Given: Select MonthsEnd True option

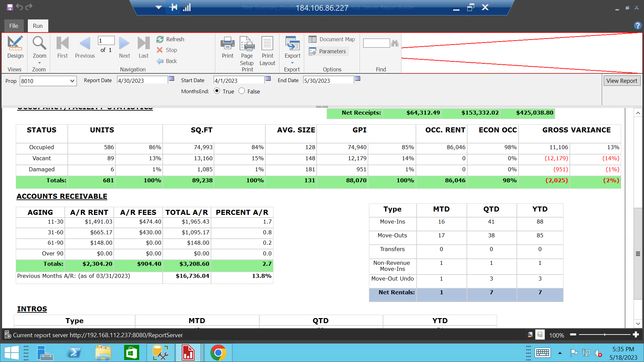Looking at the screenshot, I should click(x=217, y=91).
